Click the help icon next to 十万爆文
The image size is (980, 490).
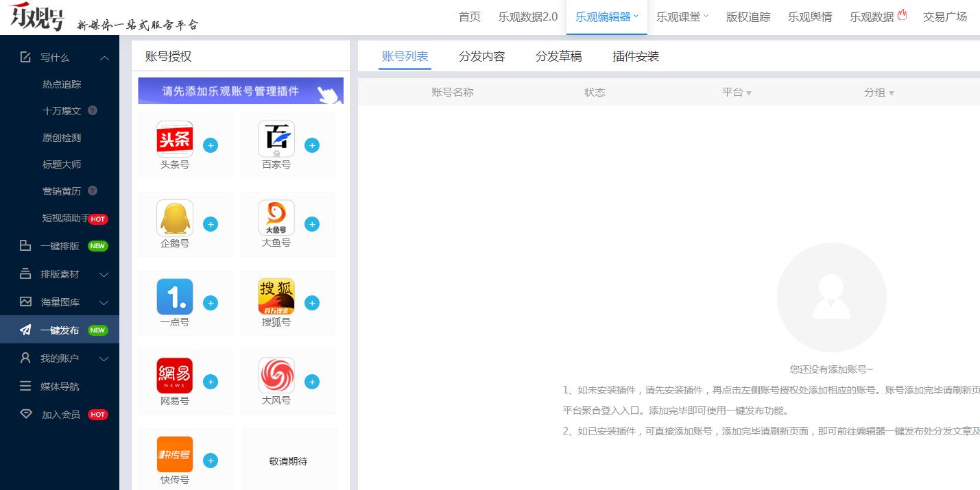(x=93, y=110)
